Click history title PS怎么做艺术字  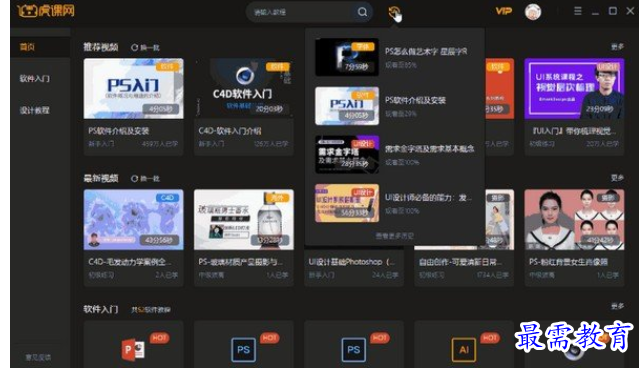point(426,51)
